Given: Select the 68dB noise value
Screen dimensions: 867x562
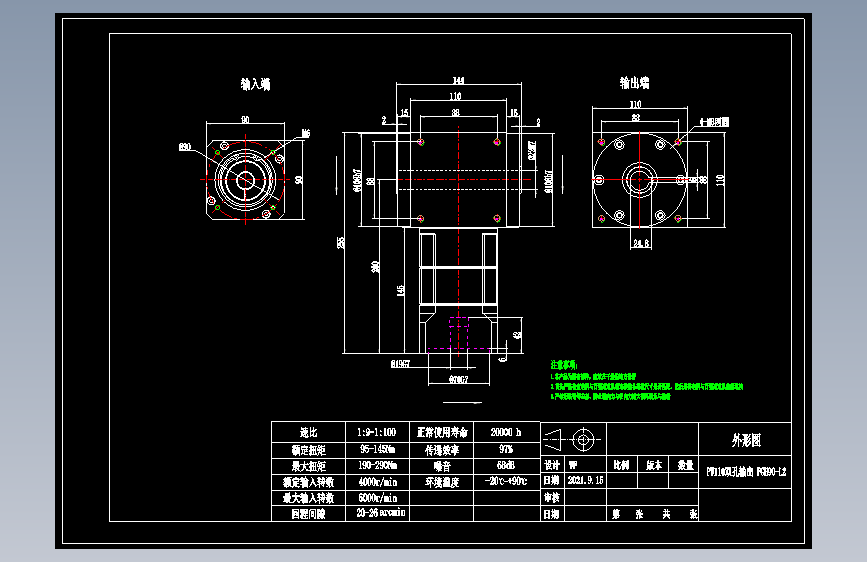Looking at the screenshot, I should click(x=505, y=466).
